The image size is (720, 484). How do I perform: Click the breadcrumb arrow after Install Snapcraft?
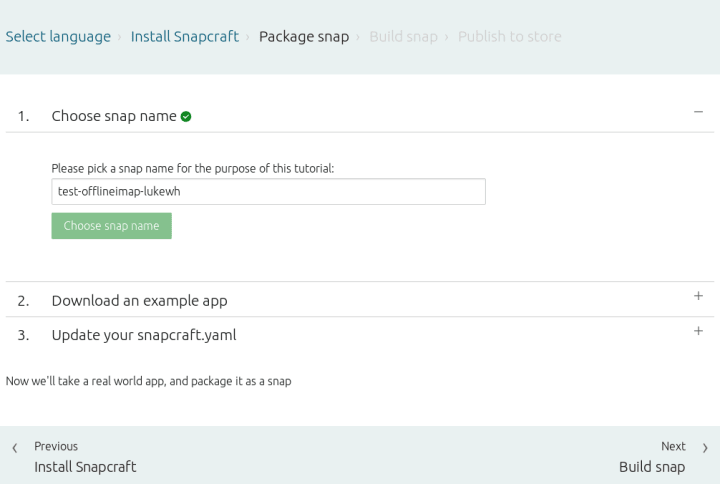pos(249,38)
